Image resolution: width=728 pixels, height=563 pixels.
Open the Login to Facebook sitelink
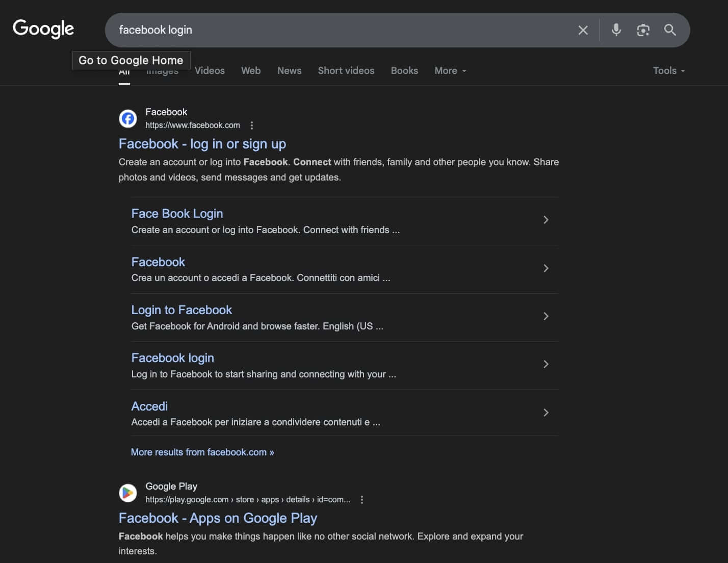click(x=181, y=310)
